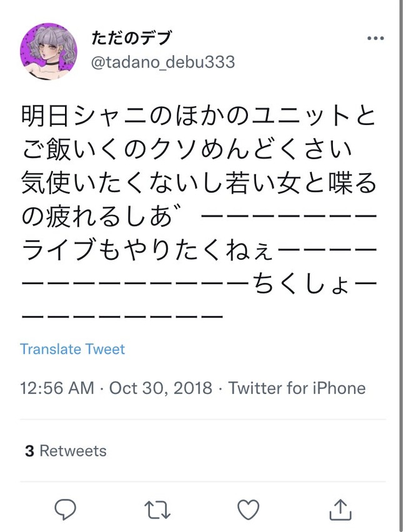This screenshot has height=532, width=406.
Task: Click the tweet line starting with ライブも
Action: tap(197, 251)
